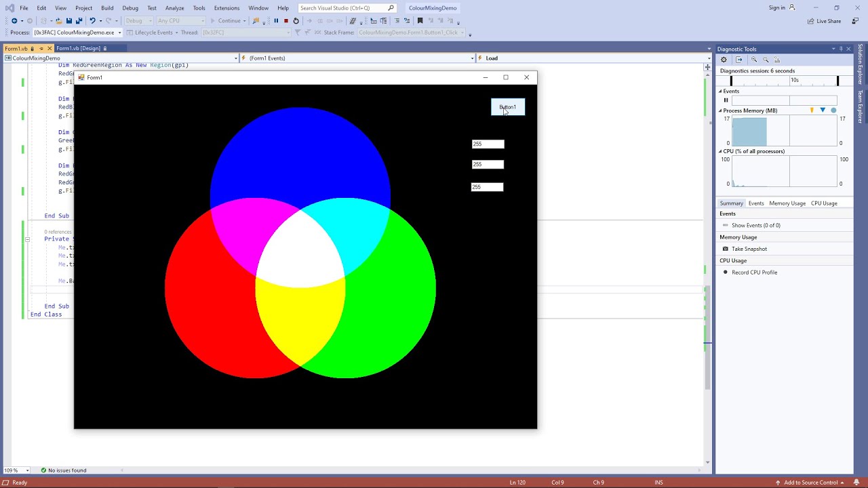Image resolution: width=868 pixels, height=488 pixels.
Task: Restart the debug session via the restart icon
Action: click(295, 21)
